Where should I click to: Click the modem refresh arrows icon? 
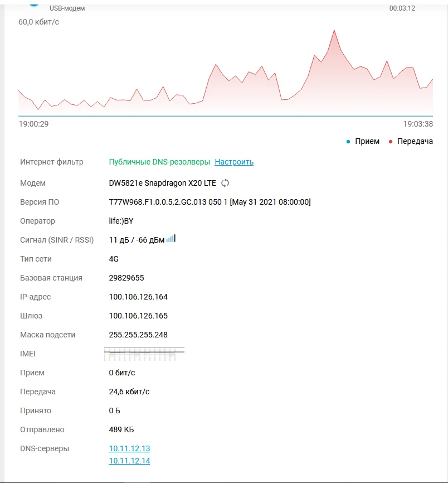(225, 183)
